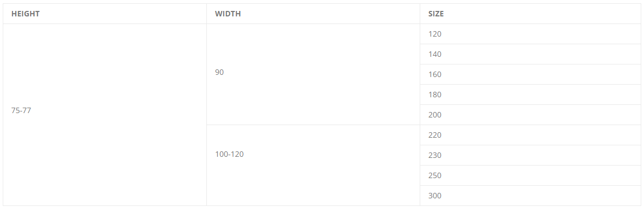Select the width 100-120 cell
The width and height of the screenshot is (644, 218).
coord(313,166)
